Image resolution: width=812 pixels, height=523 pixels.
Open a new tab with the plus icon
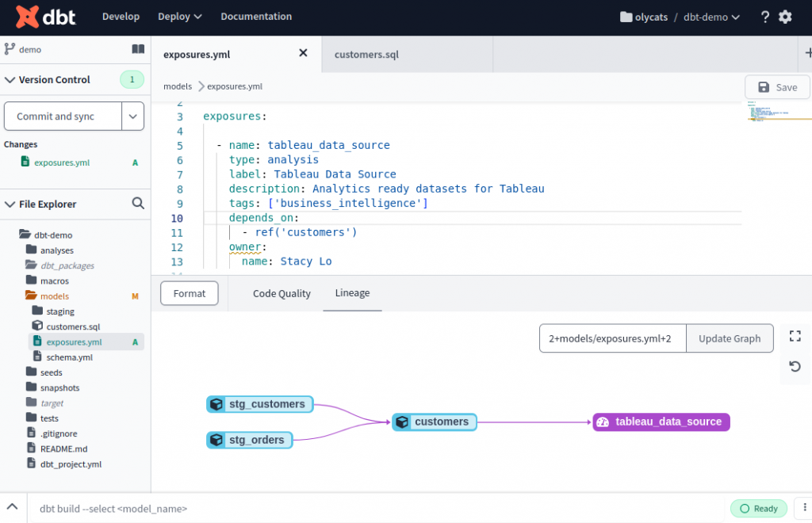tap(808, 53)
